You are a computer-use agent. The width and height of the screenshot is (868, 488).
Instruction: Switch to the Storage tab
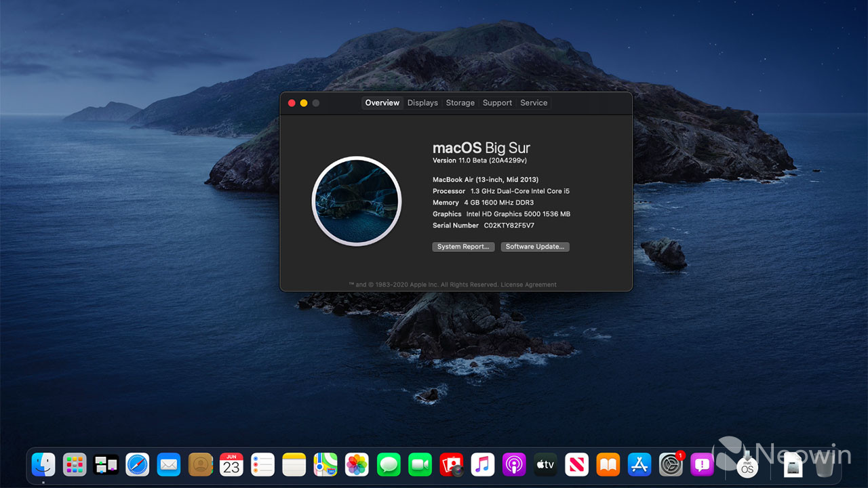460,102
